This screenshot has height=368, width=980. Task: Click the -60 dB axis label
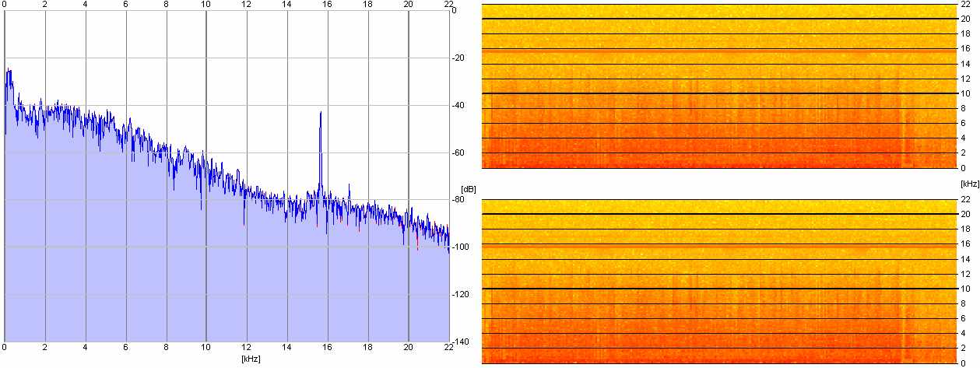pyautogui.click(x=459, y=153)
